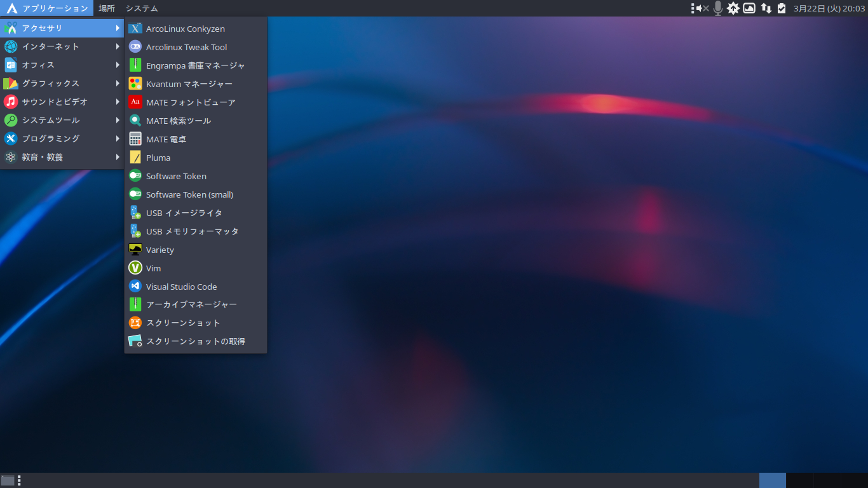The image size is (868, 488).
Task: Switch to the second workspace
Action: coord(800,480)
